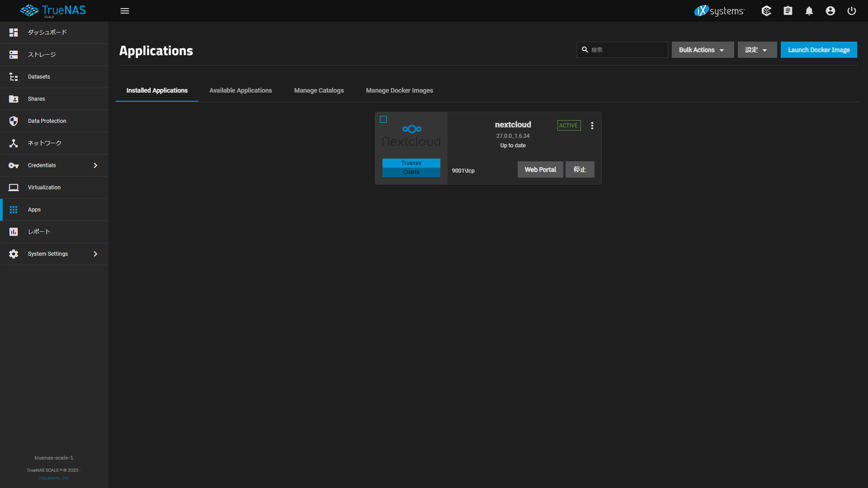Screen dimensions: 868x488
Task: Open the 設定 settings dropdown
Action: 757,50
